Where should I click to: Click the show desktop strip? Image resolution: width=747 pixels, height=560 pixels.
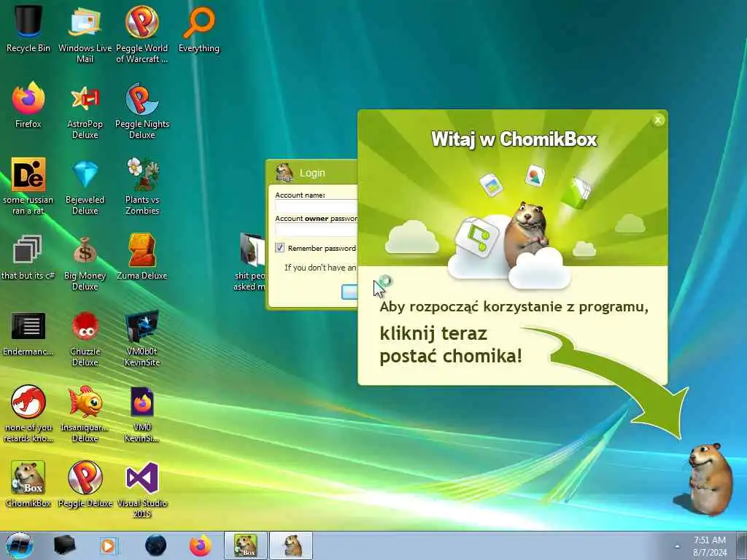(742, 545)
